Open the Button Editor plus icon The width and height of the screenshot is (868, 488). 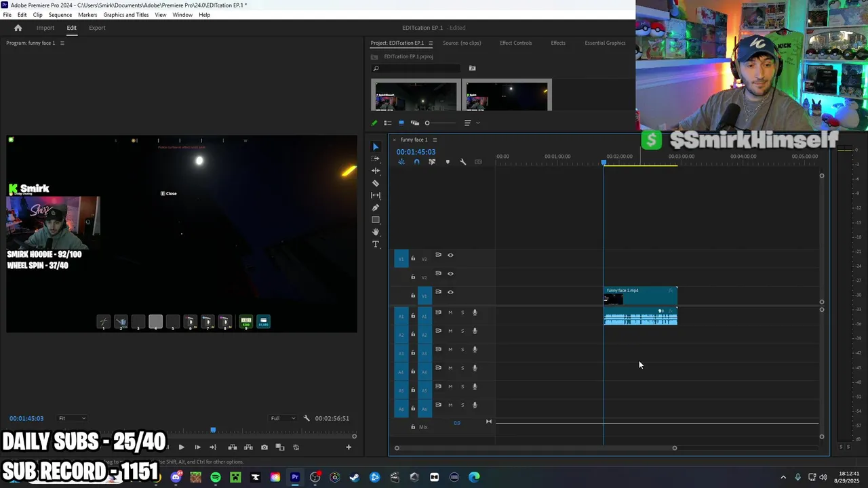pos(349,447)
